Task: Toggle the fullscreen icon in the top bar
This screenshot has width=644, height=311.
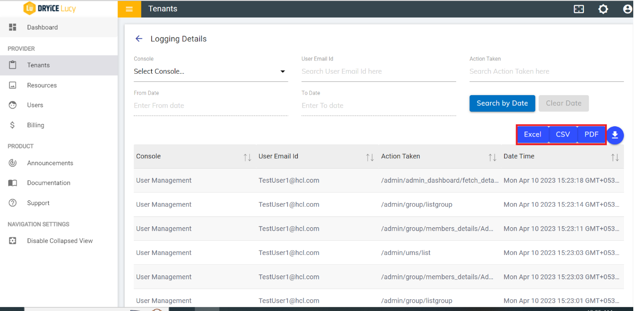Action: coord(579,9)
